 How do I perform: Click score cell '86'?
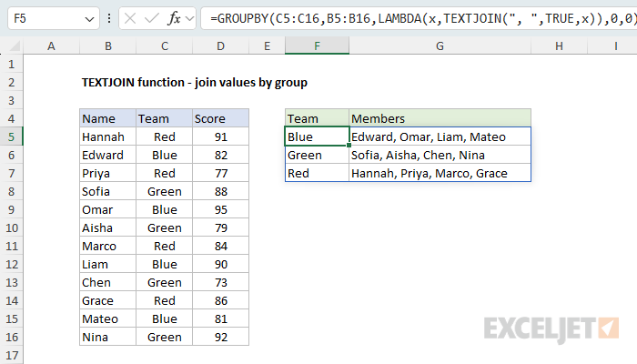(220, 300)
